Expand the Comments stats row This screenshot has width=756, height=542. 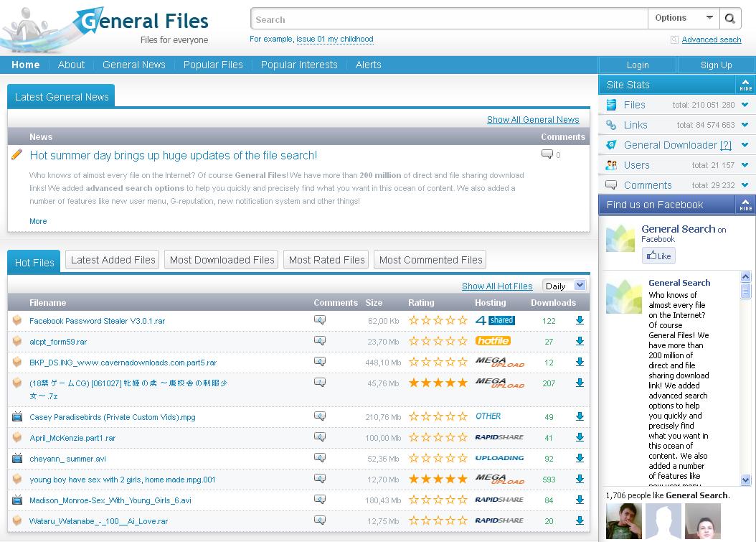[745, 185]
